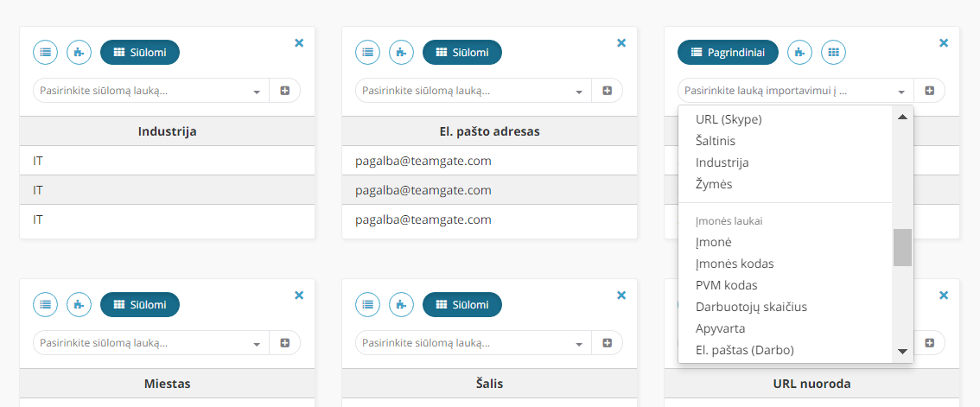Click Įmonės laukai group label
Viewport: 980px width, 407px height.
pos(729,220)
